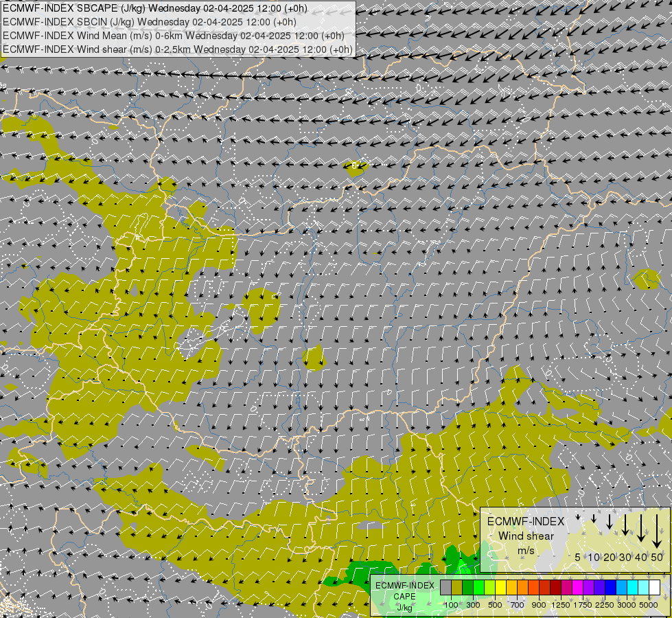Image resolution: width=672 pixels, height=618 pixels.
Task: Click the 300 value on CAPE scale
Action: click(473, 605)
